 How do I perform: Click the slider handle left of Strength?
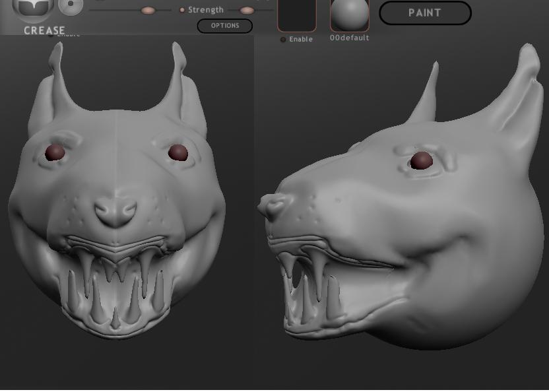point(148,11)
